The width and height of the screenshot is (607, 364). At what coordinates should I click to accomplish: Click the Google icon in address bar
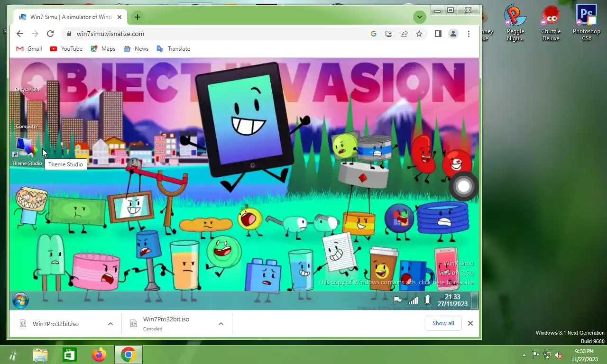pos(374,34)
